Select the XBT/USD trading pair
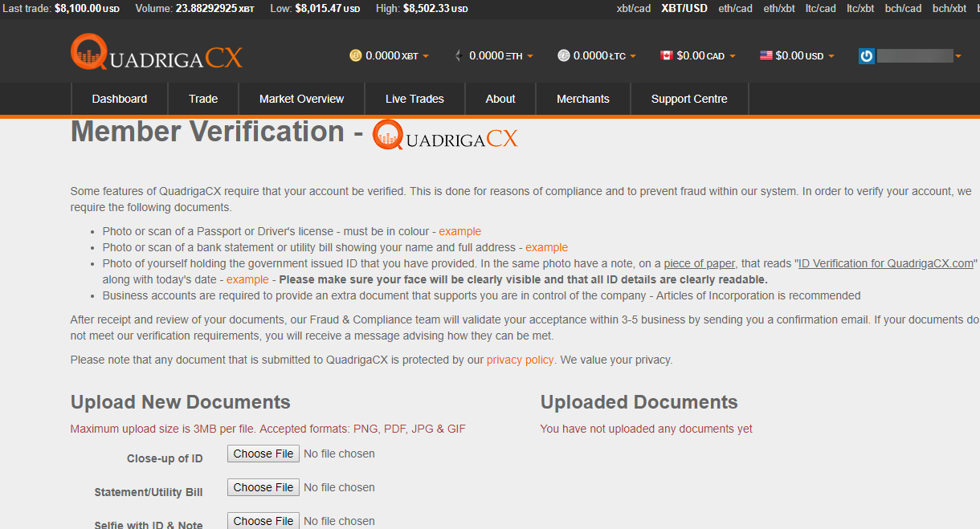980x529 pixels. pyautogui.click(x=684, y=8)
